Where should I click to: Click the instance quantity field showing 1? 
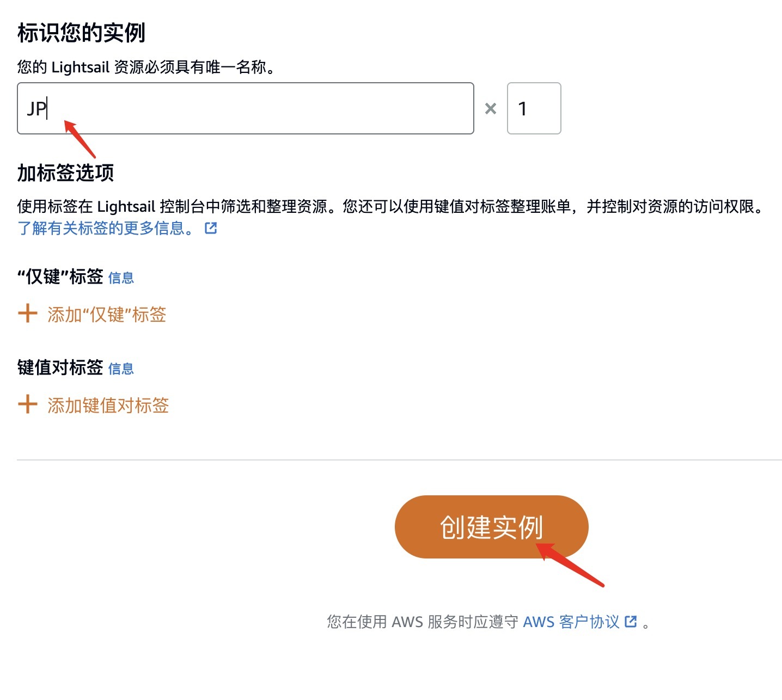click(534, 108)
